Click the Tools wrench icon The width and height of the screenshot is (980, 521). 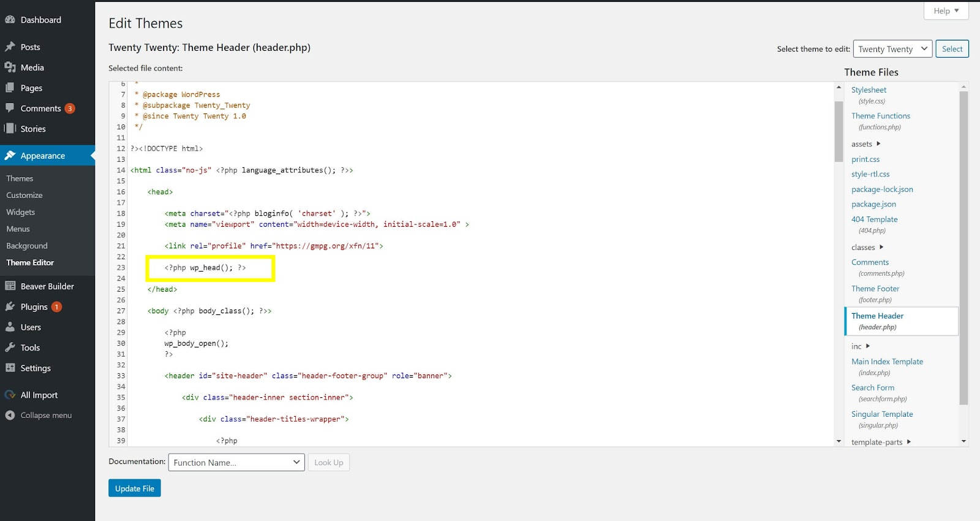click(10, 348)
